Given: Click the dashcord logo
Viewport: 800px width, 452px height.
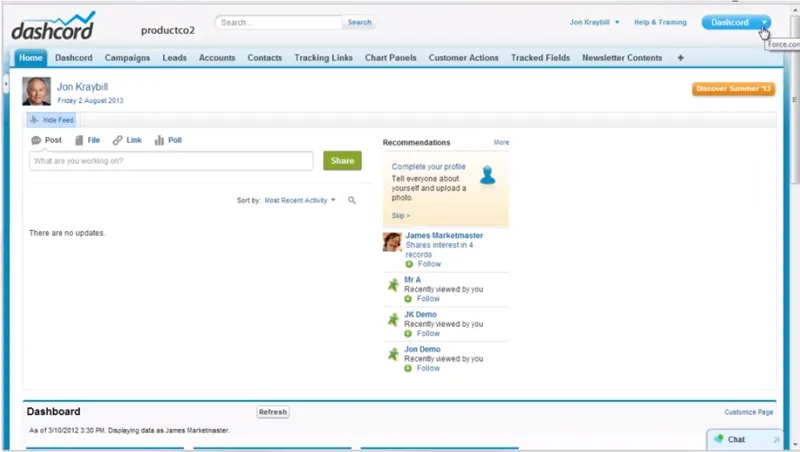Looking at the screenshot, I should (53, 26).
